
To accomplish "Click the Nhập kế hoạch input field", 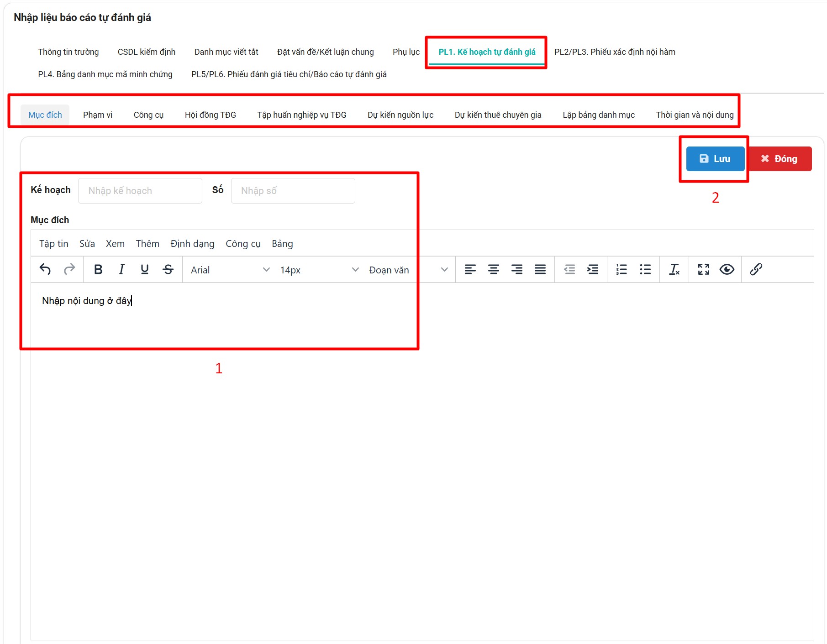I will pos(140,191).
